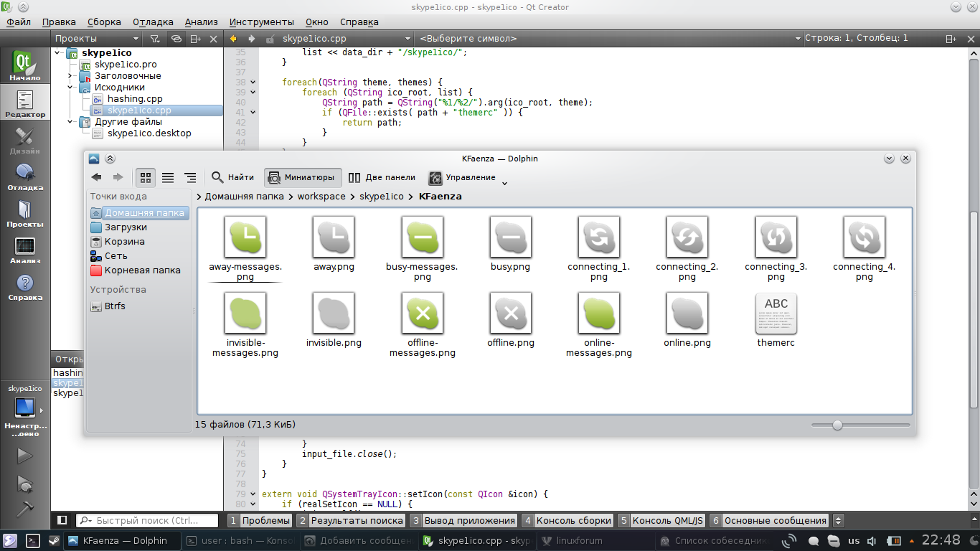Switch Dolphin to compact list view
980x551 pixels.
pos(168,177)
